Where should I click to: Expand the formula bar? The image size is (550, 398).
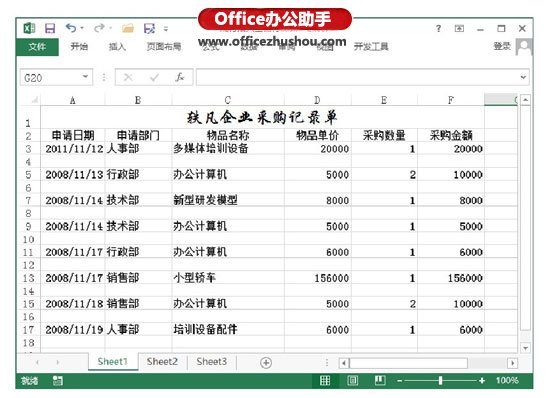[523, 77]
